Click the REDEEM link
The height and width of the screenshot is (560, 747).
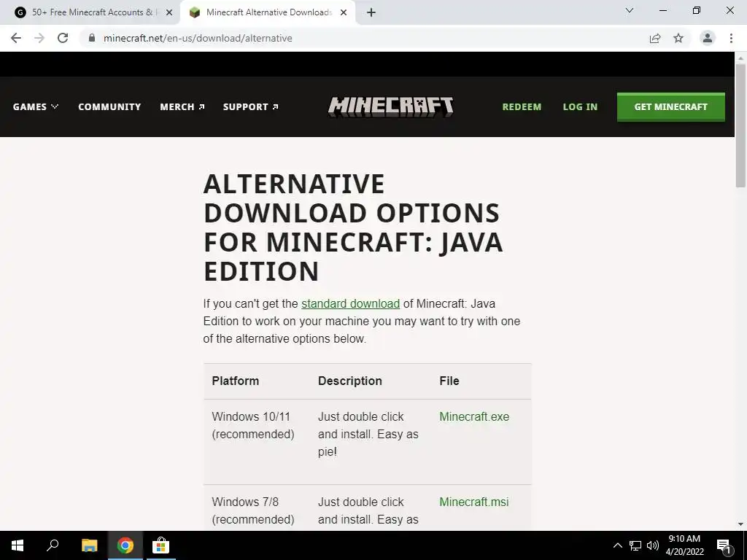(x=522, y=106)
